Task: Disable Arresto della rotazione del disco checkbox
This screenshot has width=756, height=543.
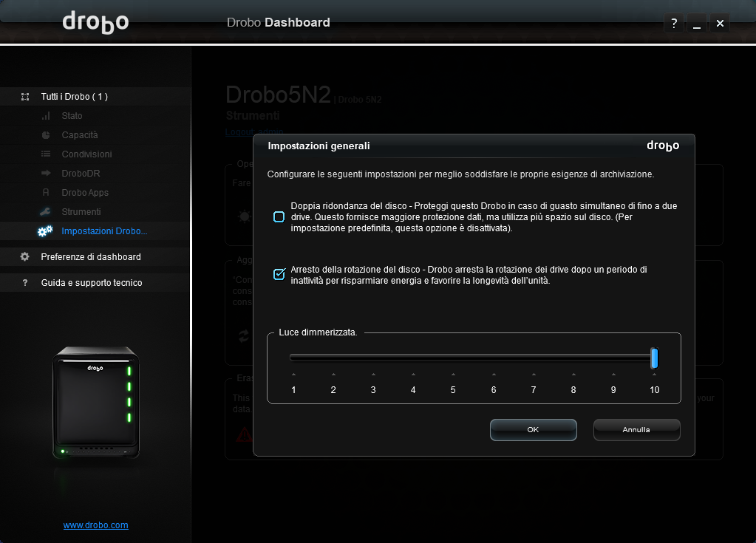Action: tap(279, 275)
